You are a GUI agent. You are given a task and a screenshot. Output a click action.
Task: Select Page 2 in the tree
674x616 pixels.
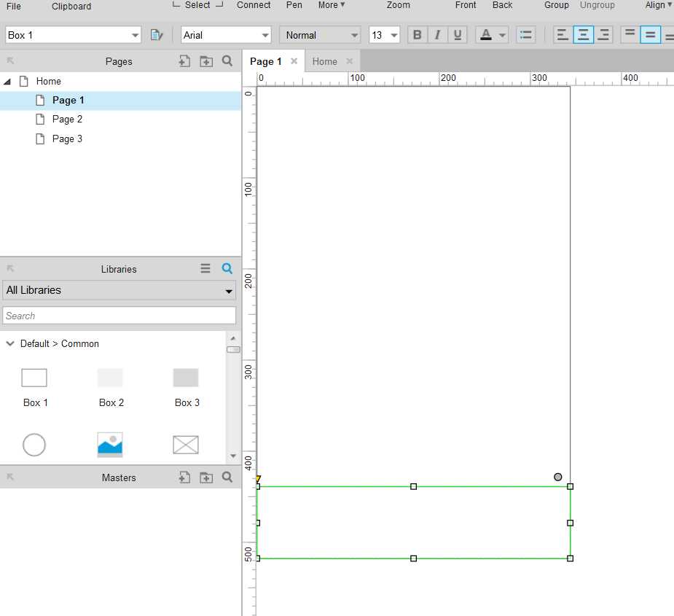point(67,119)
